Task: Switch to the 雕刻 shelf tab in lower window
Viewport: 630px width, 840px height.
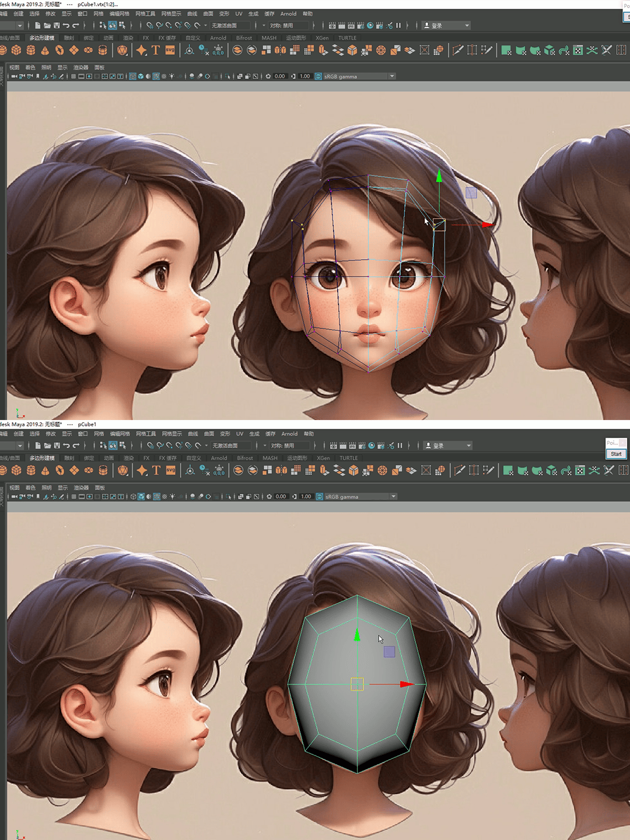Action: point(69,459)
